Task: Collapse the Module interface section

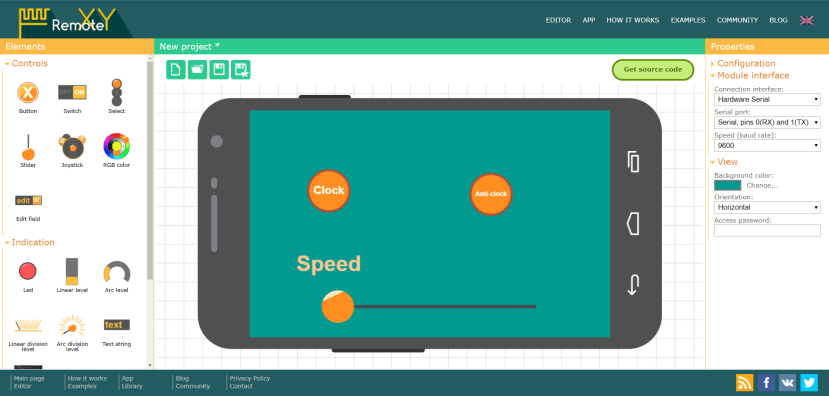Action: pos(753,76)
